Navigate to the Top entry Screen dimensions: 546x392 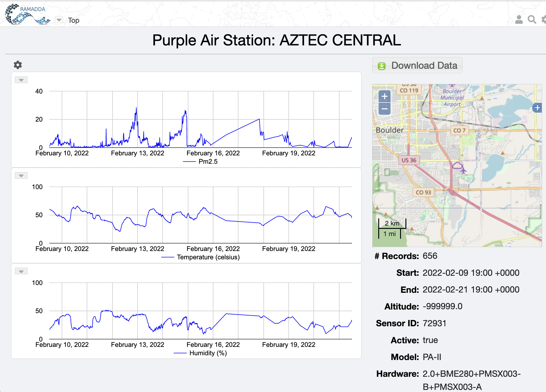(x=74, y=20)
